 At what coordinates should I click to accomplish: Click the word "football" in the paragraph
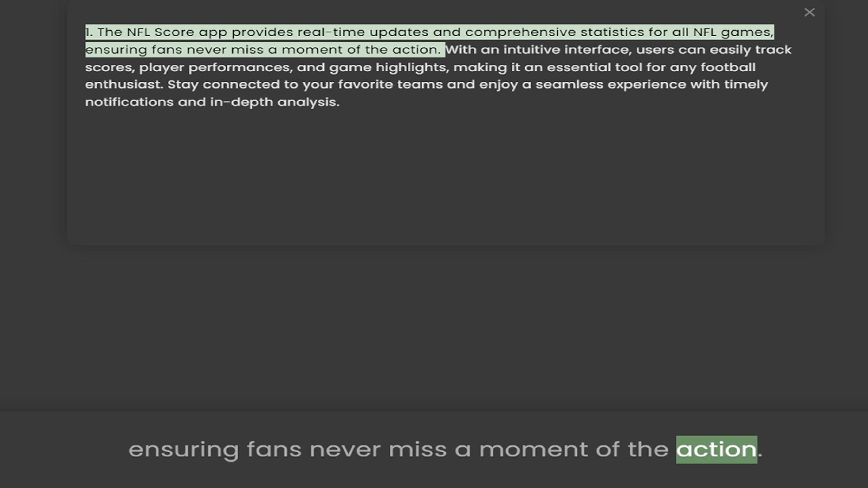[x=728, y=67]
